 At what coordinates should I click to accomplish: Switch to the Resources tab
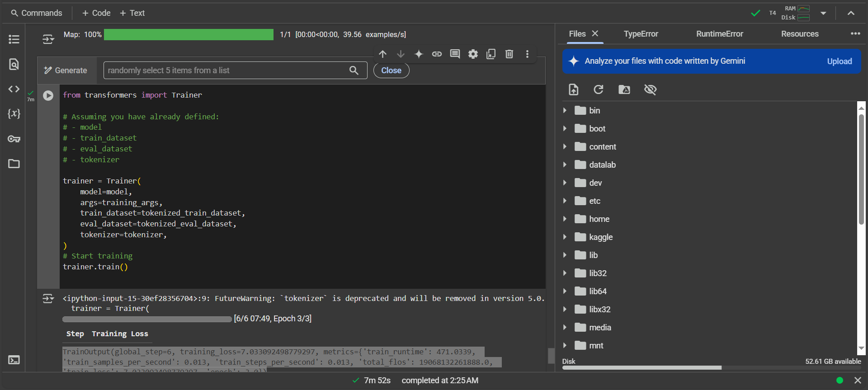[799, 34]
